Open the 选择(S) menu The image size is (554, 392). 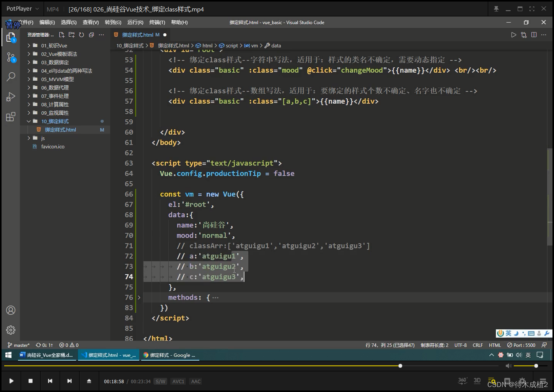pyautogui.click(x=68, y=23)
